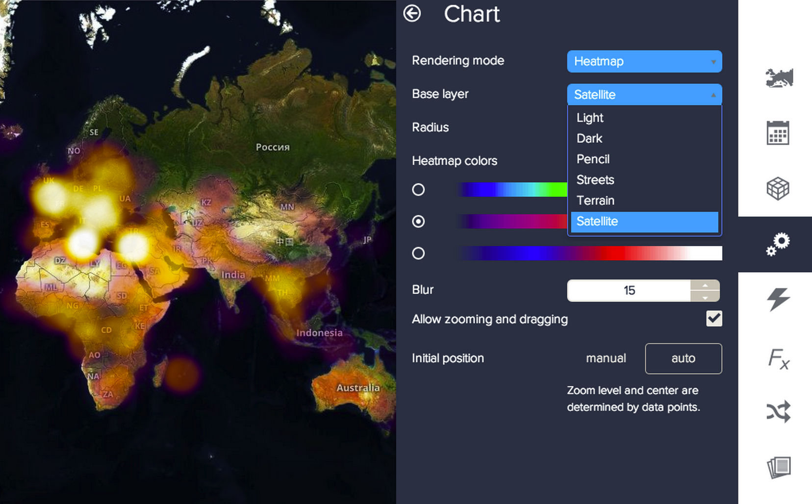
Task: Select the blue-green heatmap color radio button
Action: (x=418, y=190)
